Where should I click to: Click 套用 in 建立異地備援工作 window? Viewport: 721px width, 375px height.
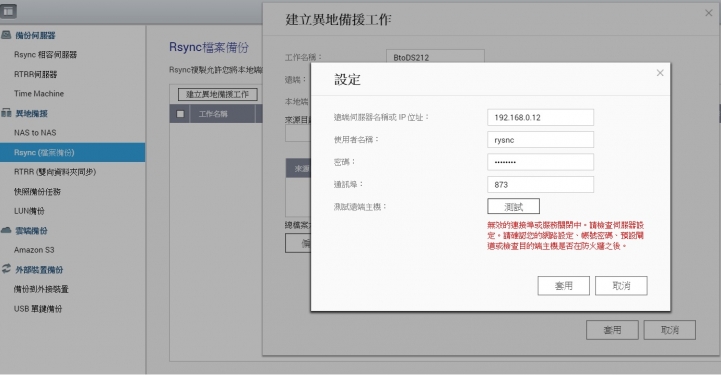point(612,330)
